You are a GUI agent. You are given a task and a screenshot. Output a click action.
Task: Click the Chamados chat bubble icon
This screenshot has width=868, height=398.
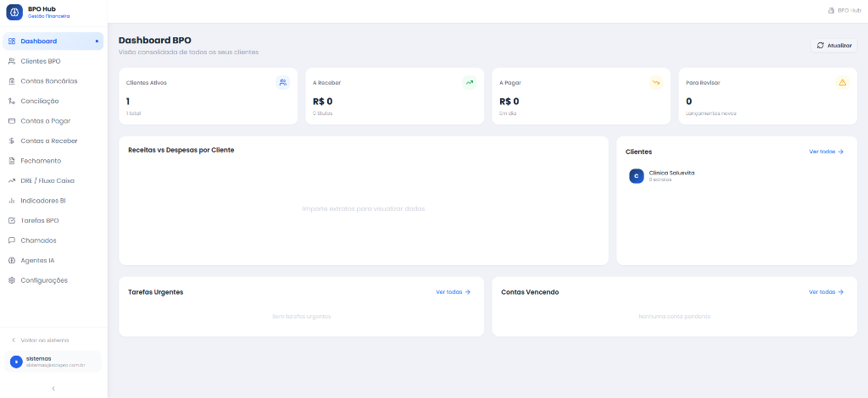[12, 240]
